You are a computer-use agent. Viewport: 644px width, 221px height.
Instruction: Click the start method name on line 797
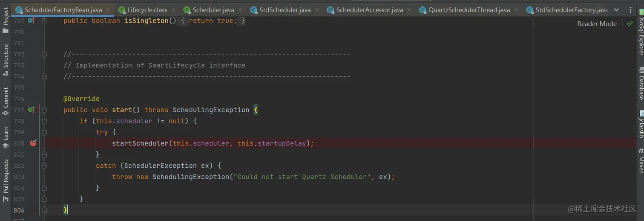click(x=122, y=110)
